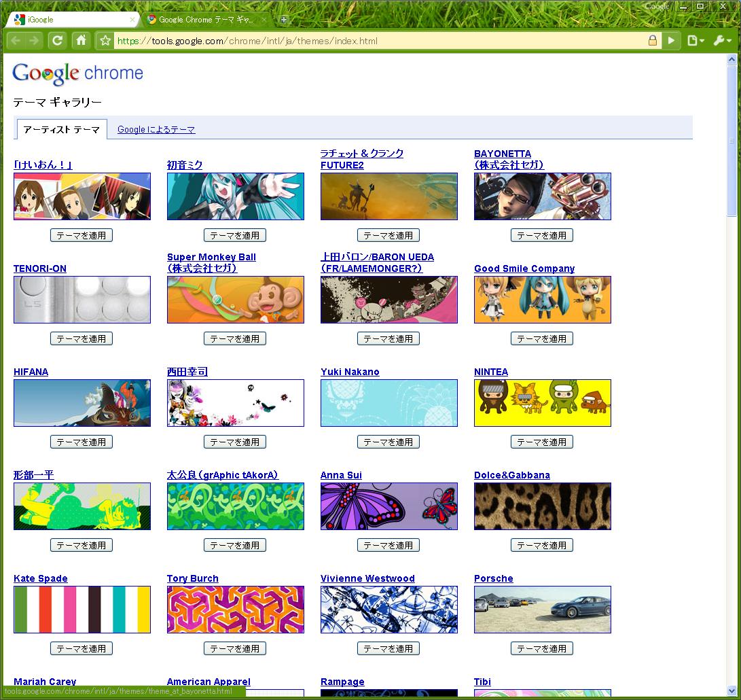741x700 pixels.
Task: Click the NINTEA yellow characters thumbnail
Action: (543, 403)
